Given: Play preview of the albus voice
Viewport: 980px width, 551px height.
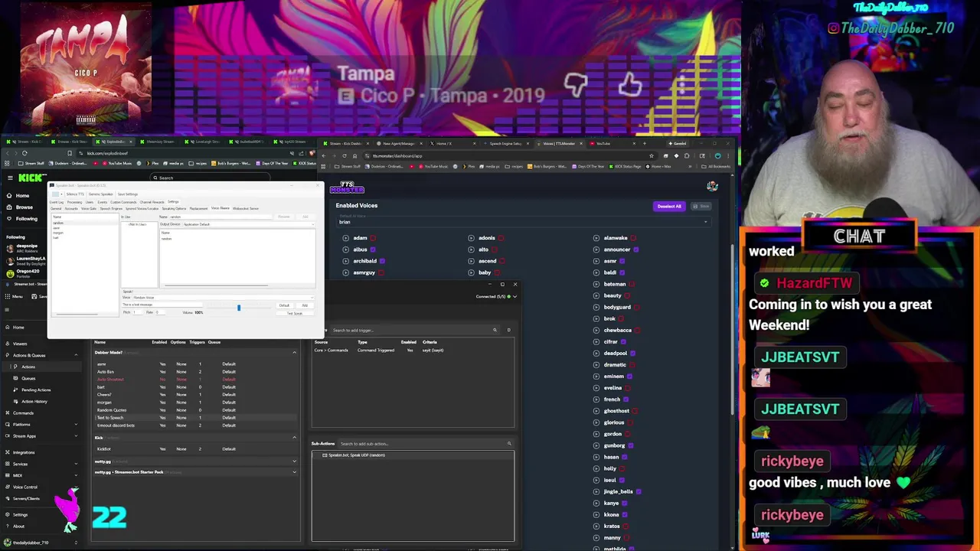Looking at the screenshot, I should tap(345, 249).
